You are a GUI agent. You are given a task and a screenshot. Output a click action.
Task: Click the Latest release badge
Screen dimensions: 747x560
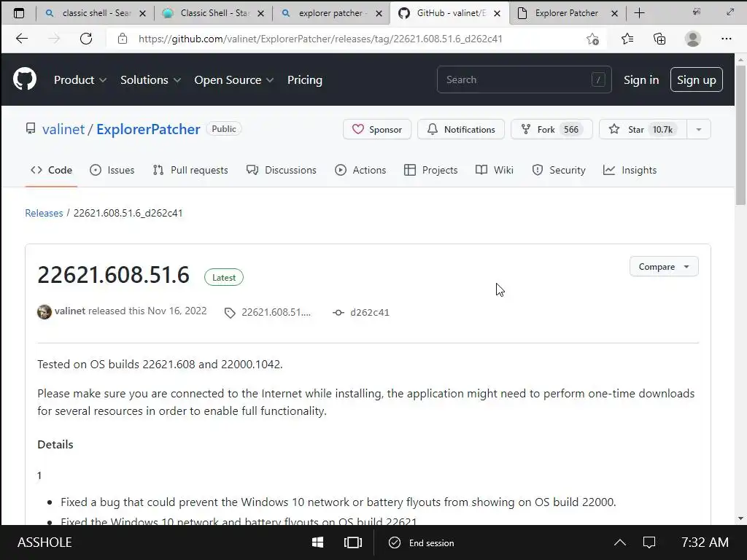[224, 278]
